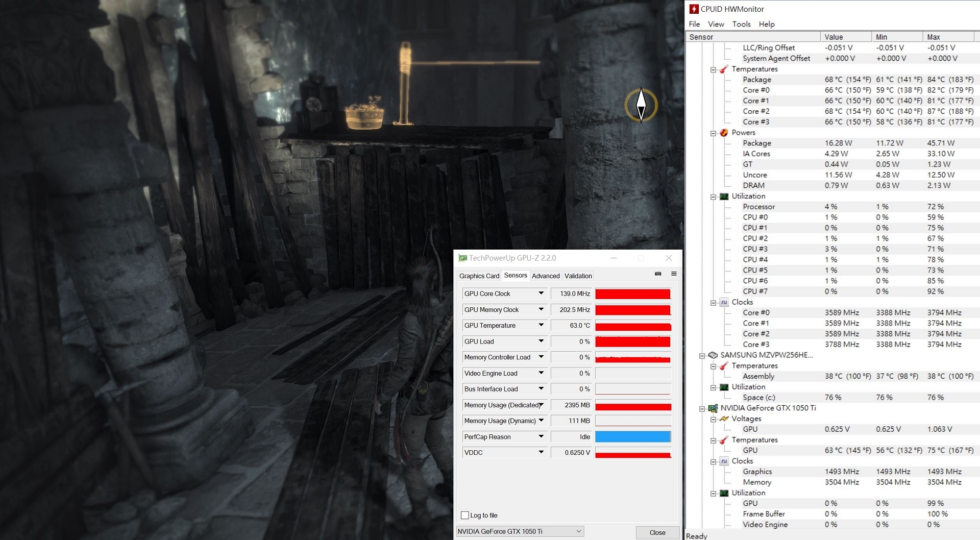Collapse the CPU Utilization tree node
The width and height of the screenshot is (980, 540).
(x=714, y=197)
